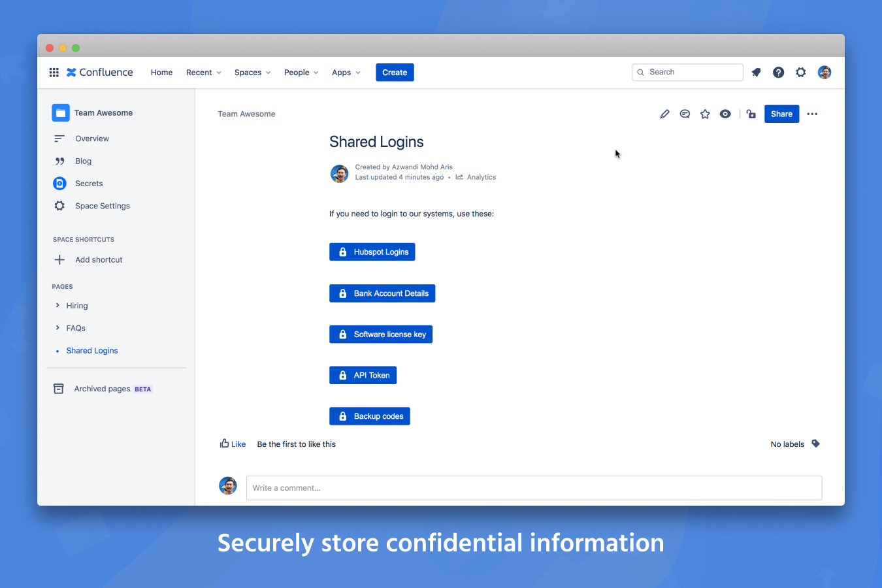Click the lock icon on API Token
The width and height of the screenshot is (882, 588).
click(x=342, y=376)
